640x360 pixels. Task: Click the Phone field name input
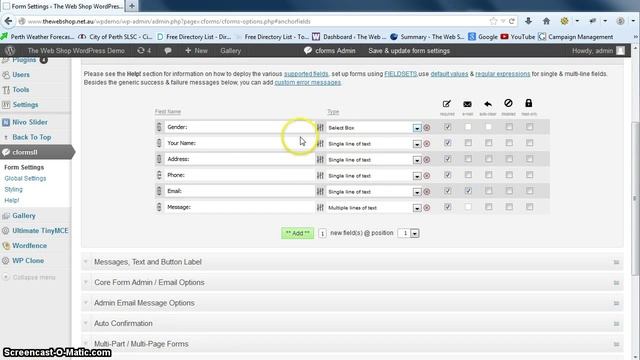240,175
